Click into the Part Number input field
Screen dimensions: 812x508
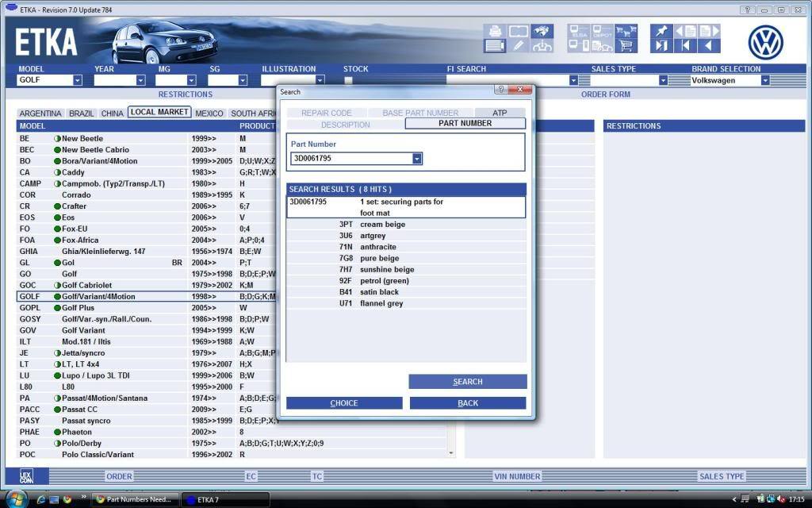[x=351, y=159]
